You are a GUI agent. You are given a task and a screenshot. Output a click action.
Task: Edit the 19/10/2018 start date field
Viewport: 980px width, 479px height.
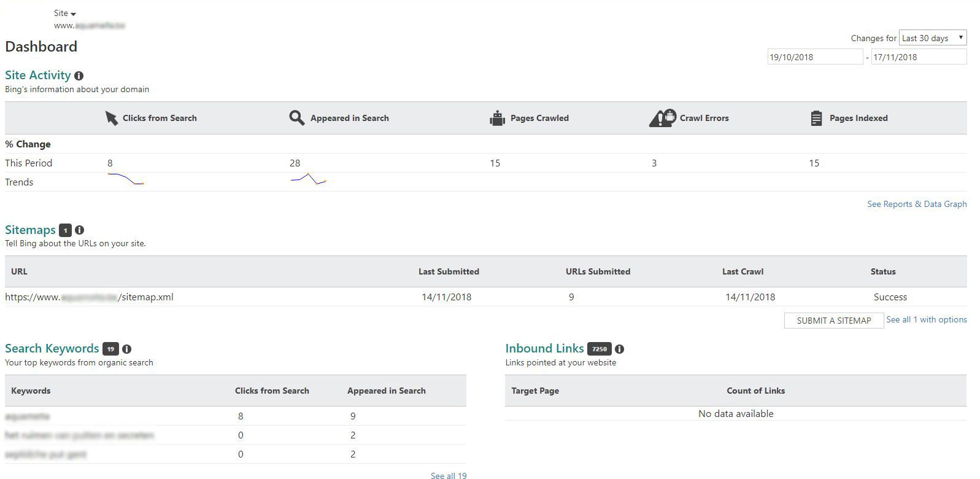click(815, 56)
